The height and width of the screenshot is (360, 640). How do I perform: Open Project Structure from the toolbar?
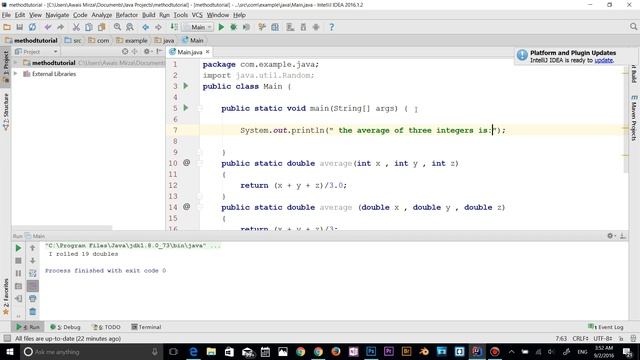pos(275,27)
